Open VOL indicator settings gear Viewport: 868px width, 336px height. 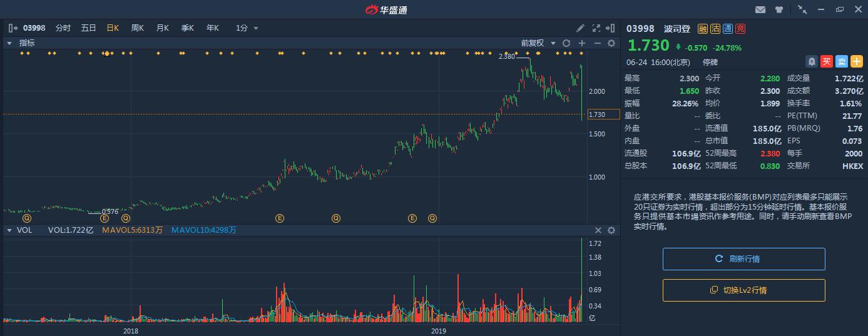click(x=611, y=230)
